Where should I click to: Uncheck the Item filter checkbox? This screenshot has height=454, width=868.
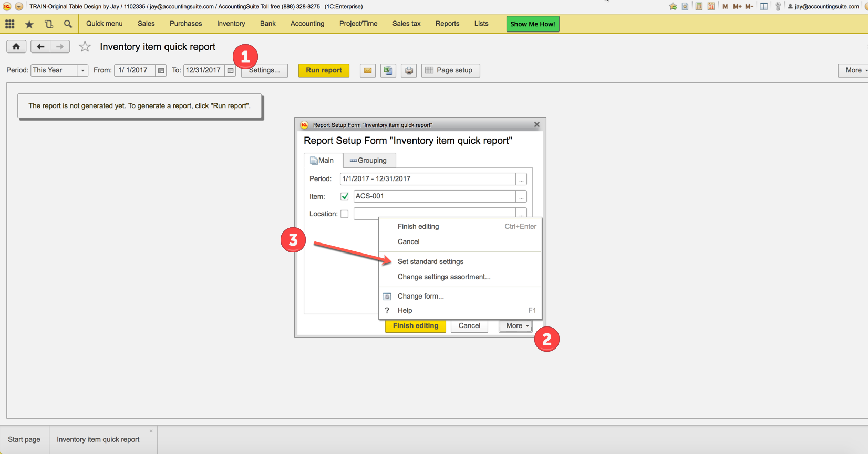345,196
